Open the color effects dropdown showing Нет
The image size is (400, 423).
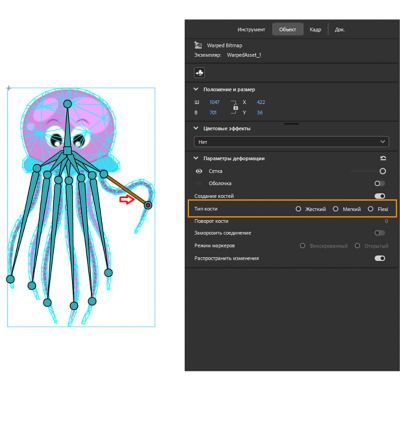click(291, 142)
